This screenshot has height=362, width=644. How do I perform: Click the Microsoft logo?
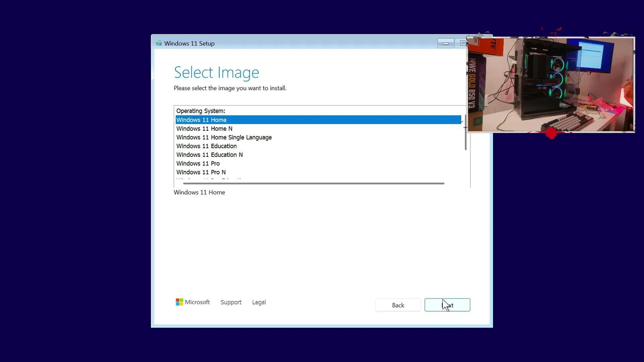click(193, 302)
